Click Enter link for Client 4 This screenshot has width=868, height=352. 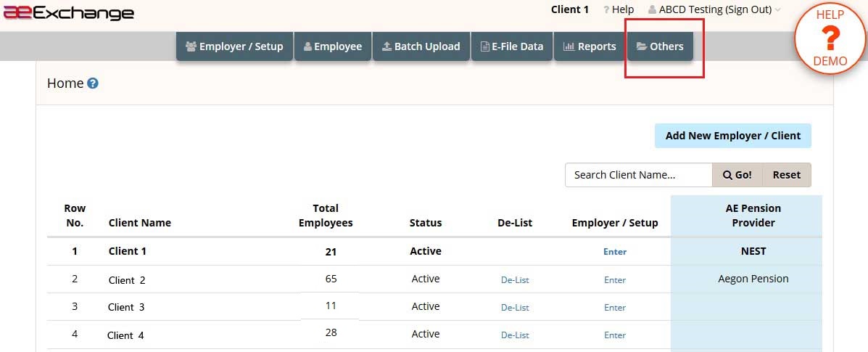pos(615,335)
